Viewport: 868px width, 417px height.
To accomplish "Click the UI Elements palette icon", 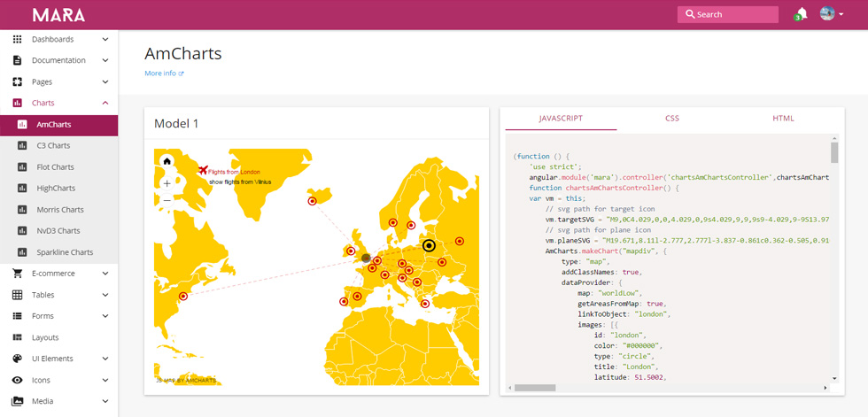I will [17, 359].
